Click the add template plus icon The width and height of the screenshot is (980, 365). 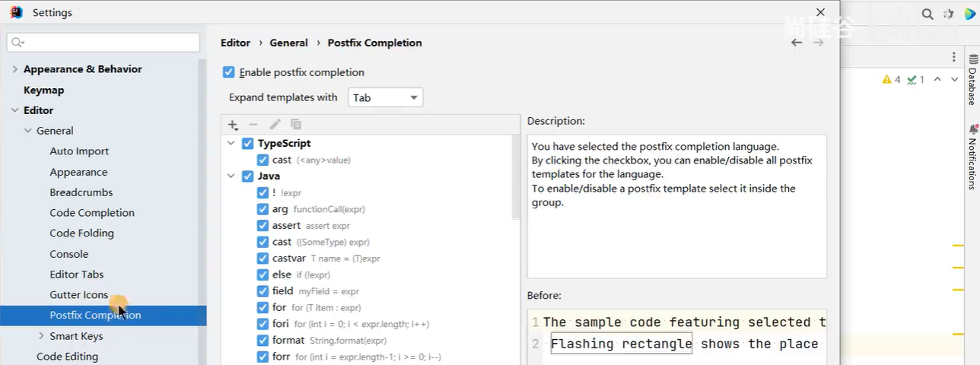(233, 125)
